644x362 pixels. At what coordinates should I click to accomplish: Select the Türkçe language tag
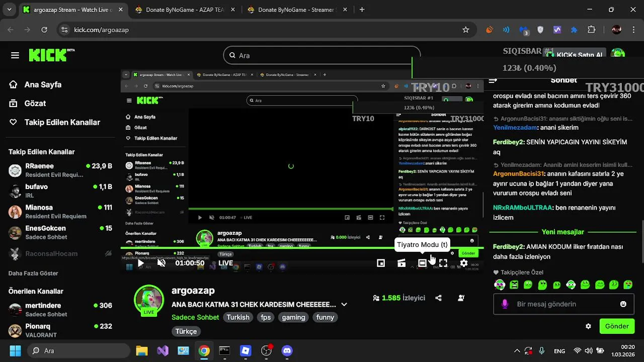coord(186,331)
